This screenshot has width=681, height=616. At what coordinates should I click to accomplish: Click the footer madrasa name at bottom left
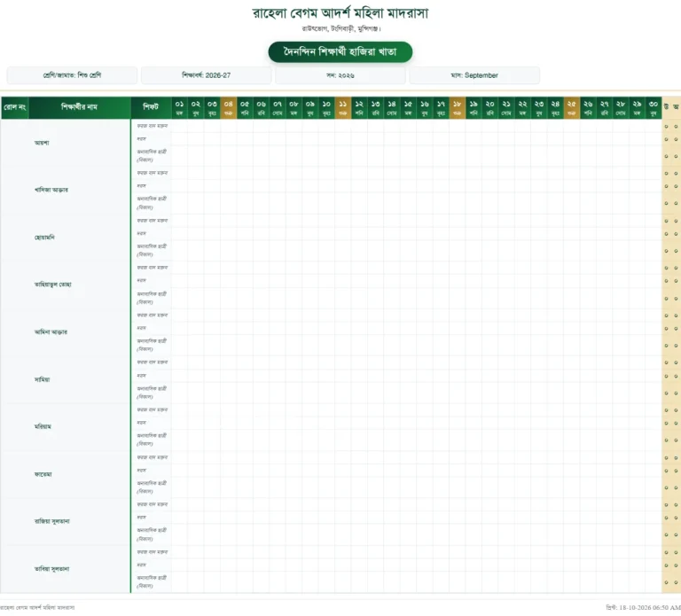pyautogui.click(x=37, y=607)
